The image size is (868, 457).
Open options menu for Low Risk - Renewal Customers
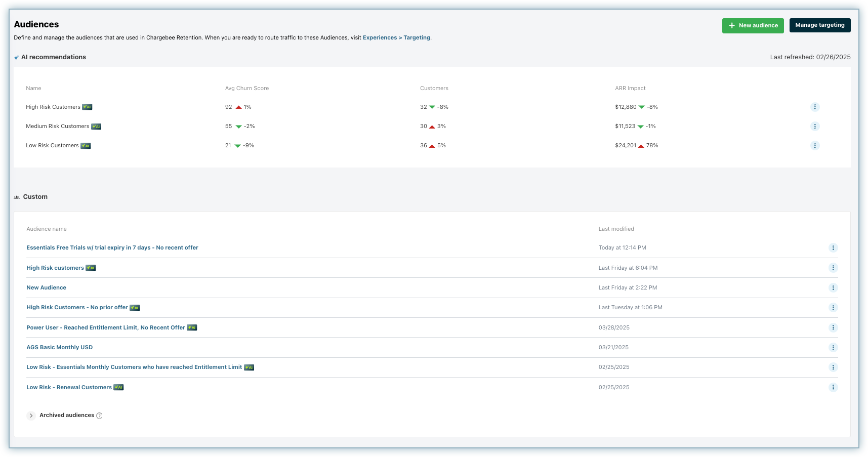[x=833, y=387]
